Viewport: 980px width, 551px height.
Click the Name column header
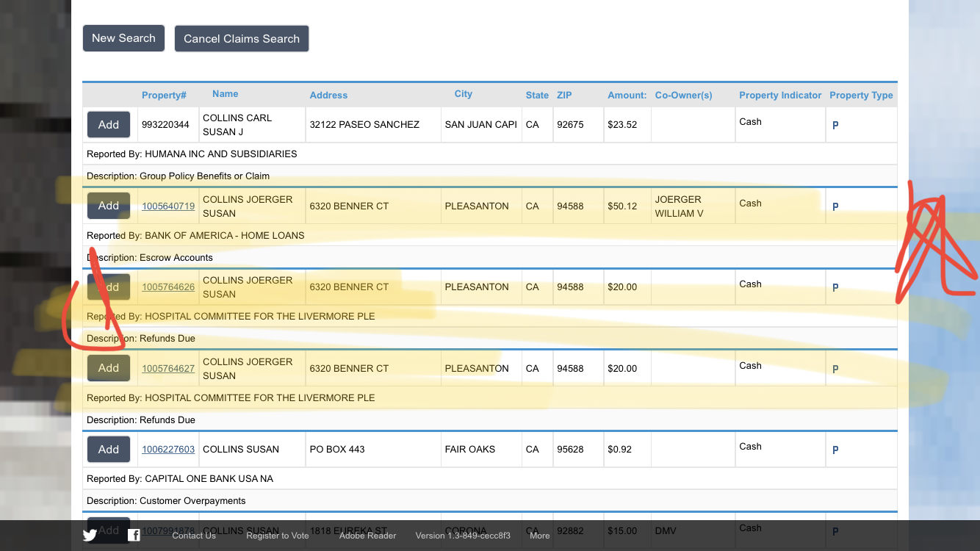(x=225, y=94)
